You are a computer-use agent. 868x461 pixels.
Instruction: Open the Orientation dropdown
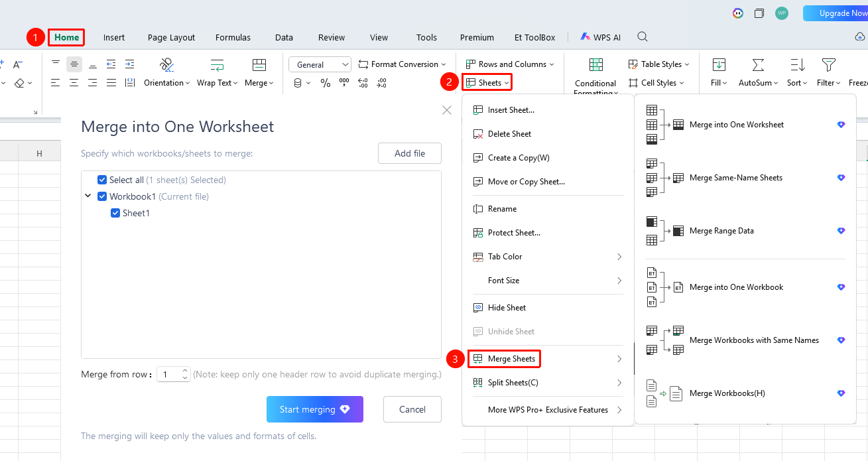pyautogui.click(x=166, y=83)
